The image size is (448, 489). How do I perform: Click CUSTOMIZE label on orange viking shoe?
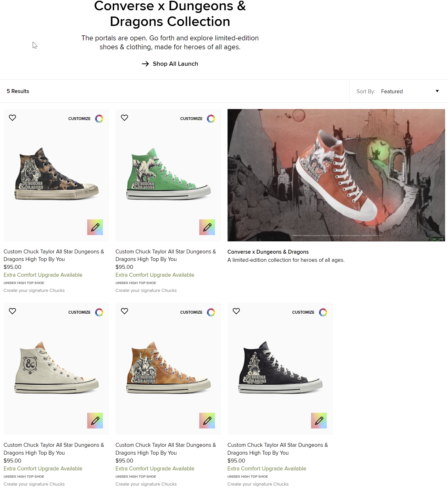point(191,312)
